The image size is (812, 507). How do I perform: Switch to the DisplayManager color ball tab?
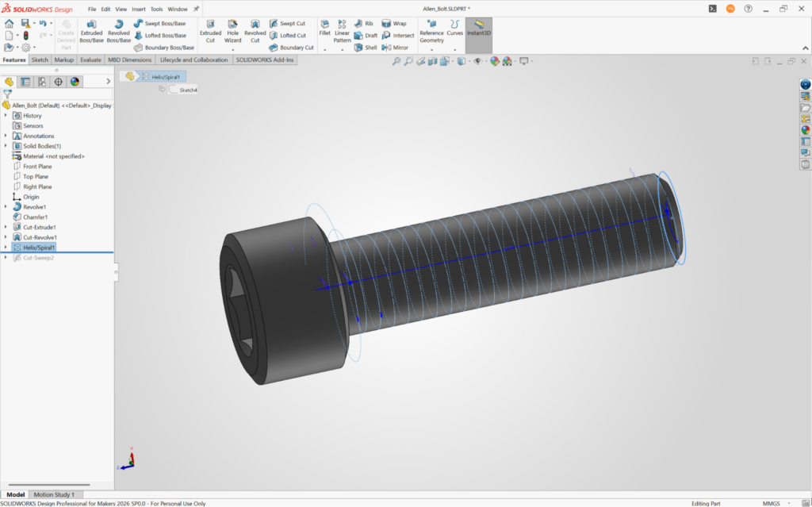(x=75, y=82)
